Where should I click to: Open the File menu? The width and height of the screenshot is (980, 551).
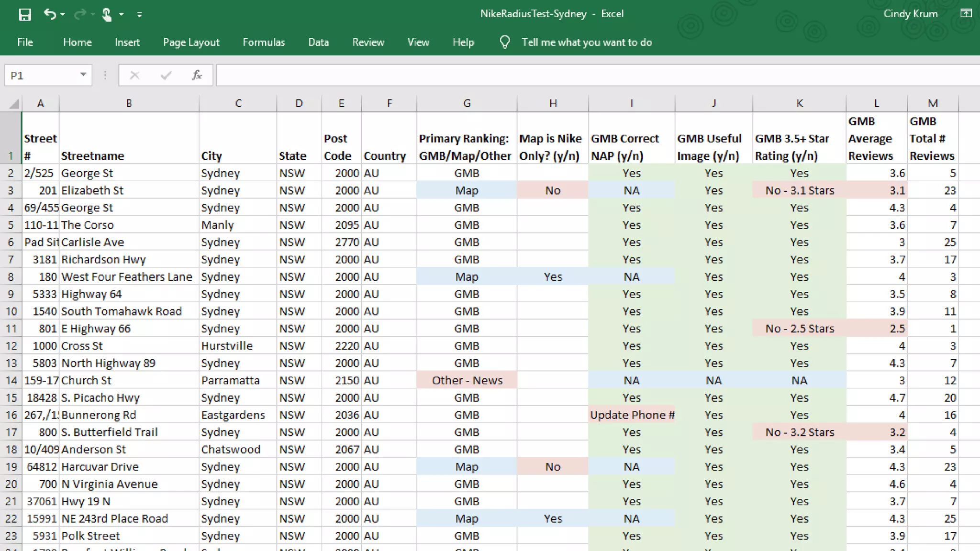(x=25, y=42)
